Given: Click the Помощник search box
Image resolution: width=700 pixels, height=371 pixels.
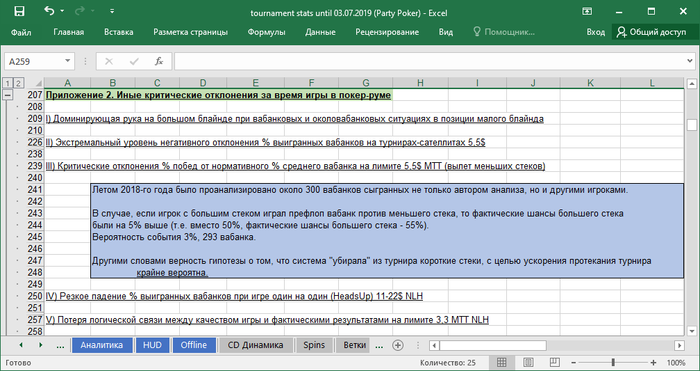Looking at the screenshot, I should (504, 32).
